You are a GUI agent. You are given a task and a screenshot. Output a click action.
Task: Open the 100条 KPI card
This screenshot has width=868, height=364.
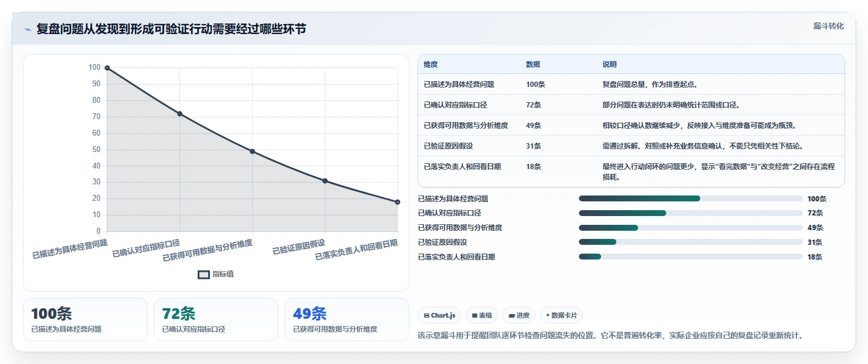[x=85, y=319]
